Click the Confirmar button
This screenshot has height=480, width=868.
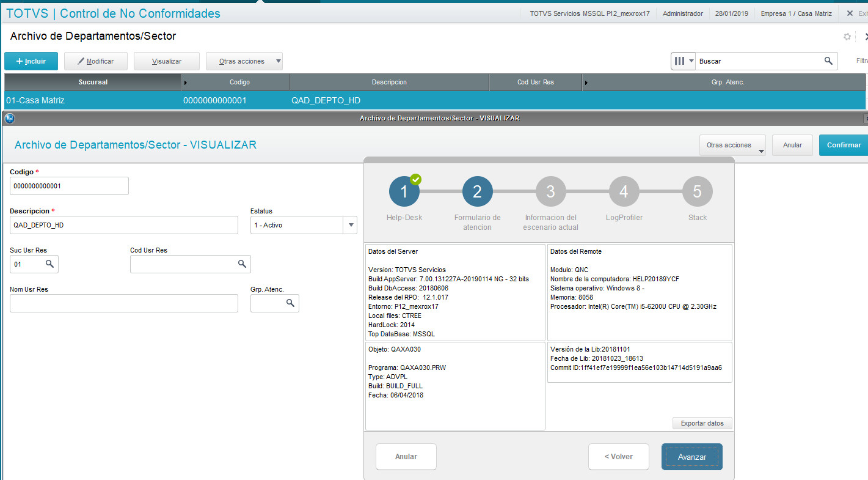(844, 146)
